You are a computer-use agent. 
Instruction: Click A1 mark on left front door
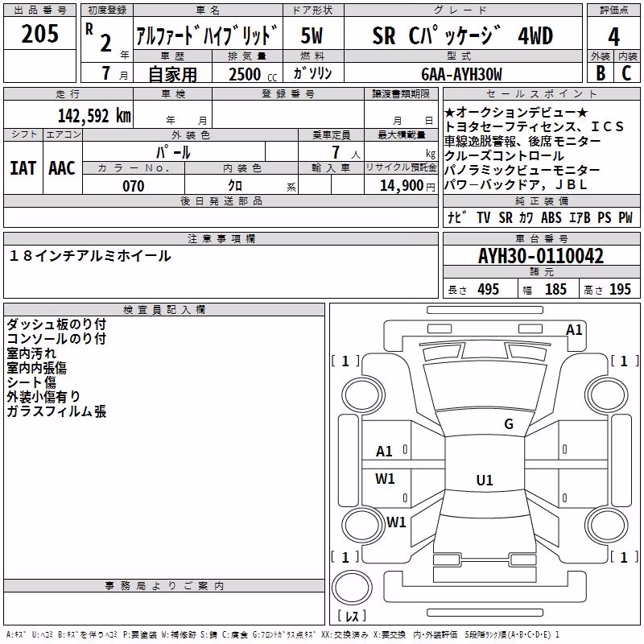tap(384, 452)
